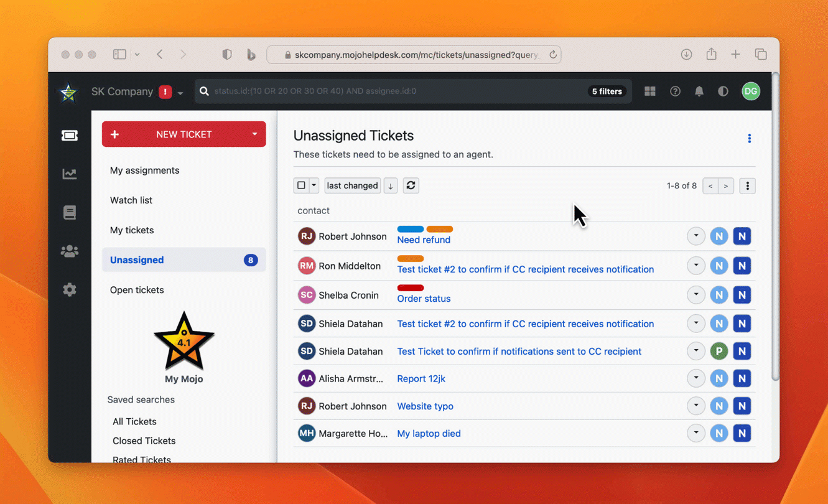Click the status N circle for Order status
The width and height of the screenshot is (828, 504).
(719, 295)
